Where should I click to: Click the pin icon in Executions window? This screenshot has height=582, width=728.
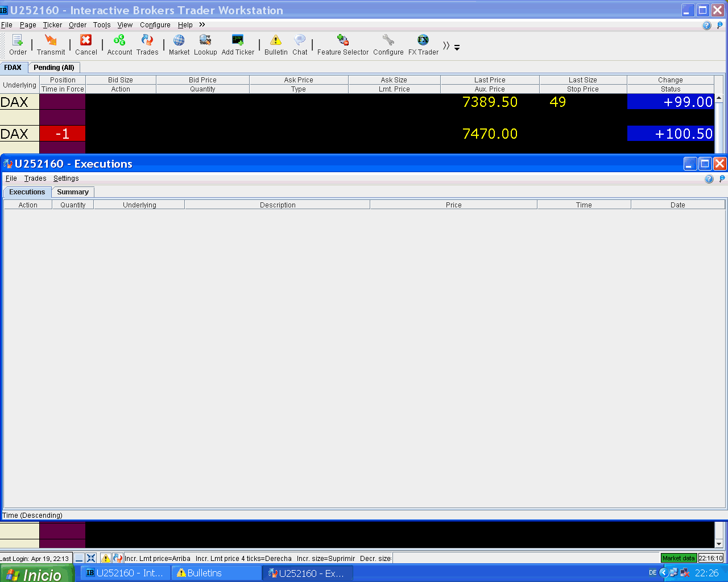point(722,179)
